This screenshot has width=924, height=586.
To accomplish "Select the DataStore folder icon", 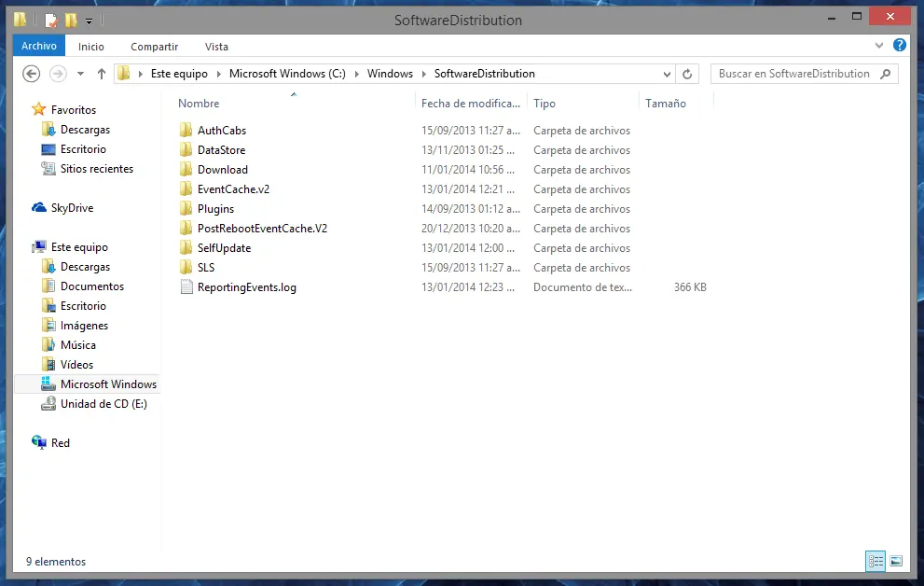I will pos(186,149).
